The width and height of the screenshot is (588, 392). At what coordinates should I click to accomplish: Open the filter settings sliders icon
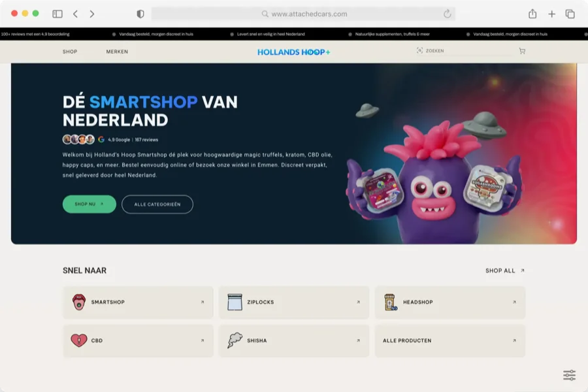[569, 375]
